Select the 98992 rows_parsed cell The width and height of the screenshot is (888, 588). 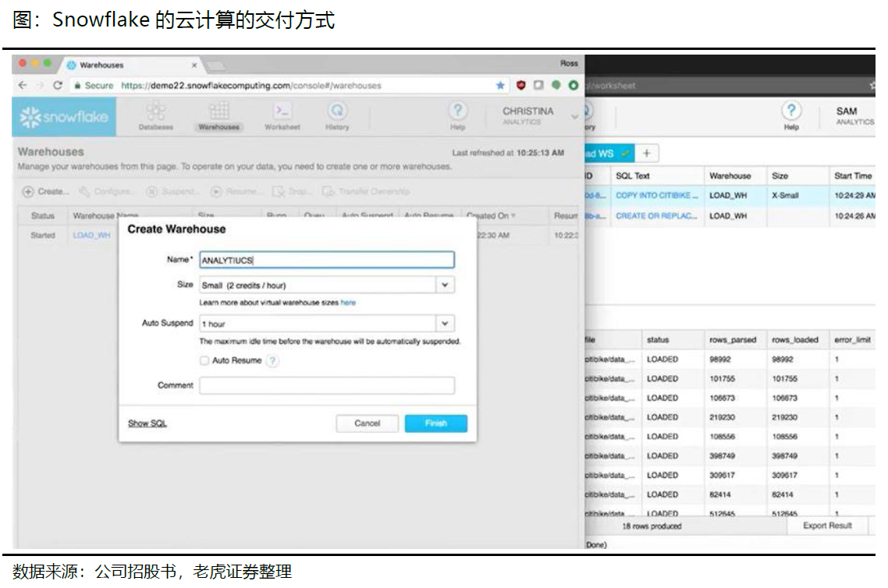coord(719,360)
